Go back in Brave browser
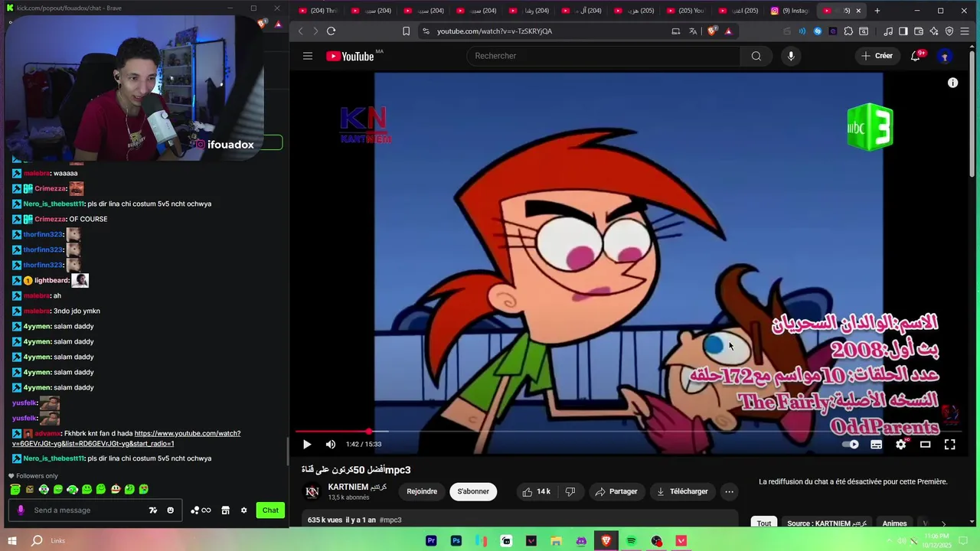 pos(300,31)
